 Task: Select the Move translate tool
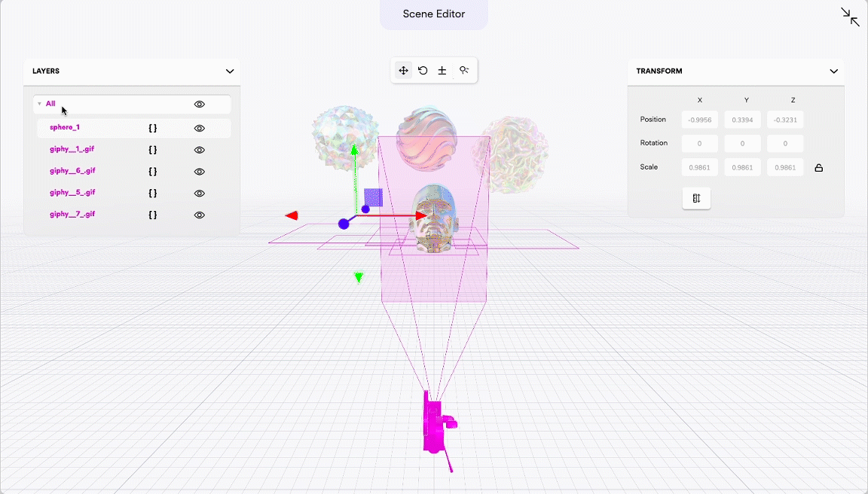pos(403,71)
